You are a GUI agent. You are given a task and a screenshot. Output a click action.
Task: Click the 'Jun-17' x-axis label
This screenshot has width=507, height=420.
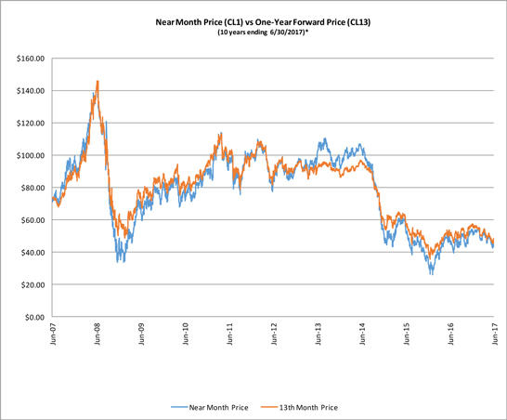[x=495, y=334]
